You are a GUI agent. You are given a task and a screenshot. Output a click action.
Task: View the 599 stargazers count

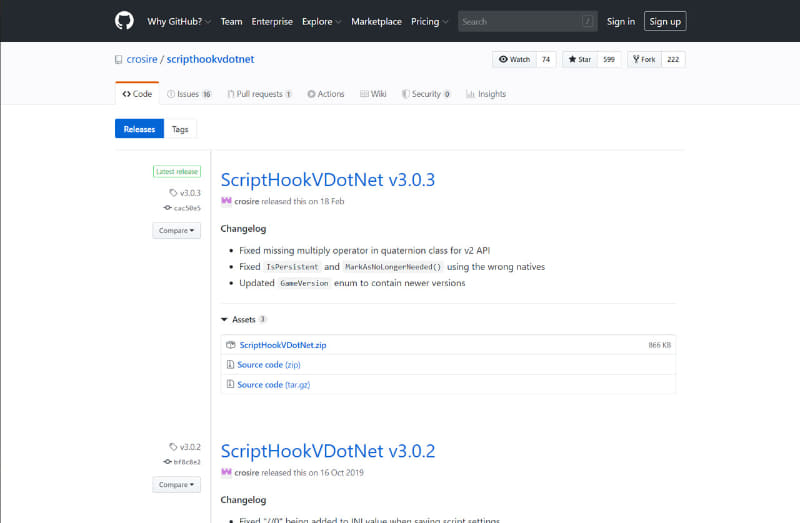[x=609, y=59]
